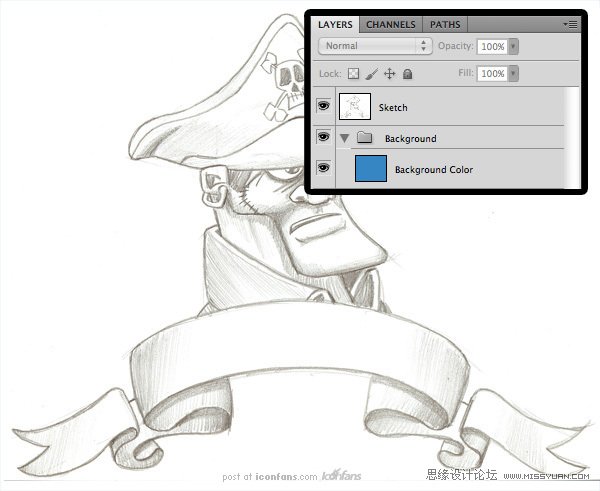The width and height of the screenshot is (600, 491).
Task: Click the lock image pixels brush icon
Action: pyautogui.click(x=371, y=74)
